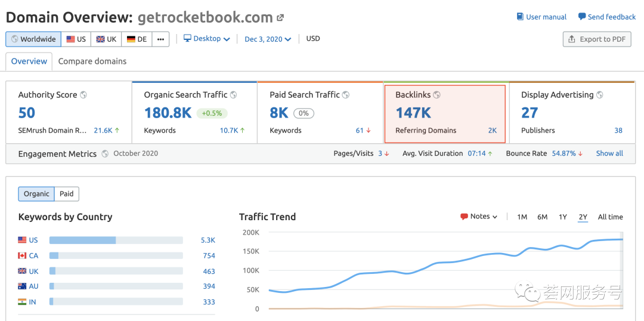Image resolution: width=644 pixels, height=321 pixels.
Task: Switch chart to Organic traffic toggle
Action: pos(36,194)
